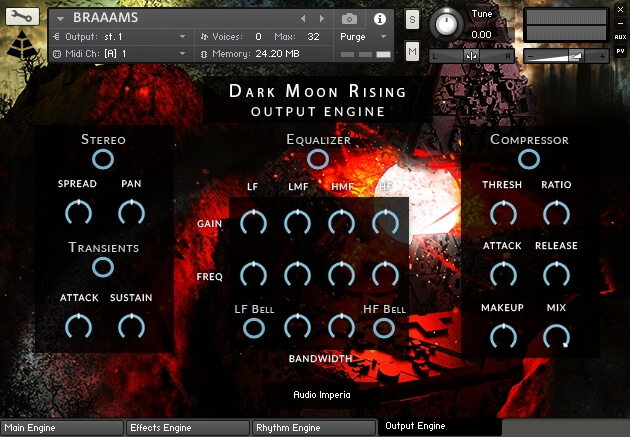Click the HMF Freq knob

342,274
